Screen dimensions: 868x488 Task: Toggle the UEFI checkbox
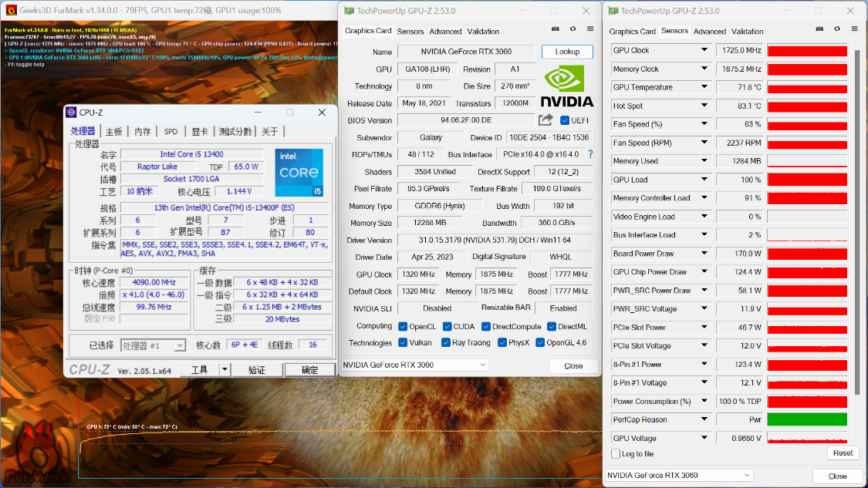(565, 120)
